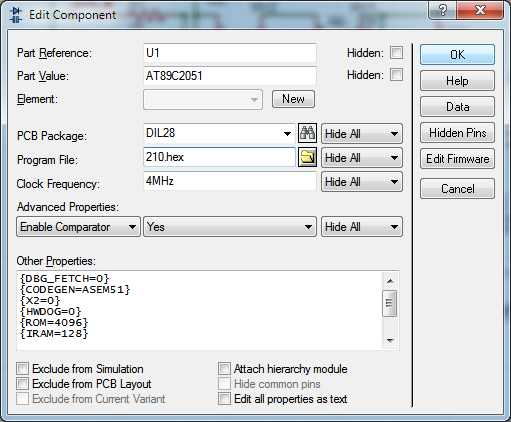This screenshot has height=422, width=511.
Task: Click the New element button
Action: pos(293,99)
